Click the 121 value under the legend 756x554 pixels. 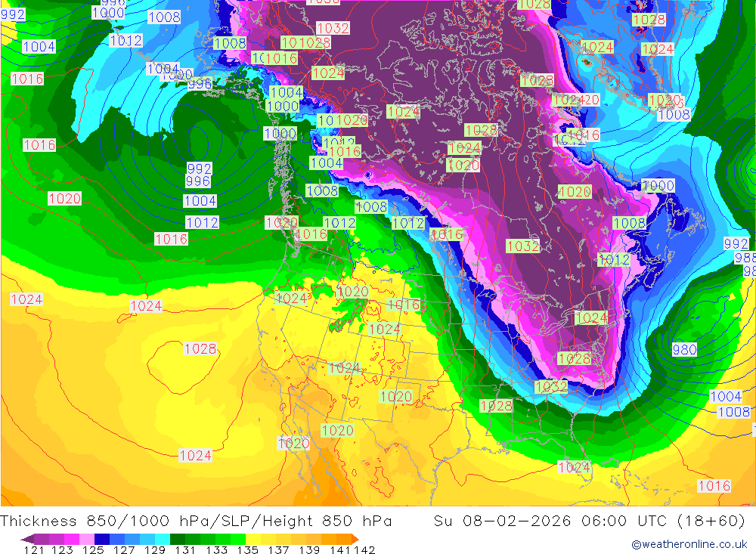34,549
